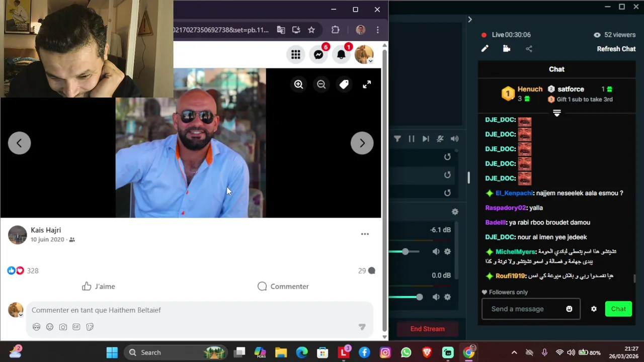Open the Facebook notifications bell
This screenshot has width=644, height=362.
pos(341,55)
